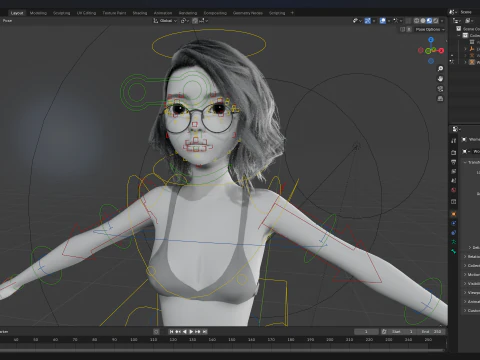This screenshot has width=480, height=360.
Task: Toggle auto keying in timeline
Action: coord(156,332)
